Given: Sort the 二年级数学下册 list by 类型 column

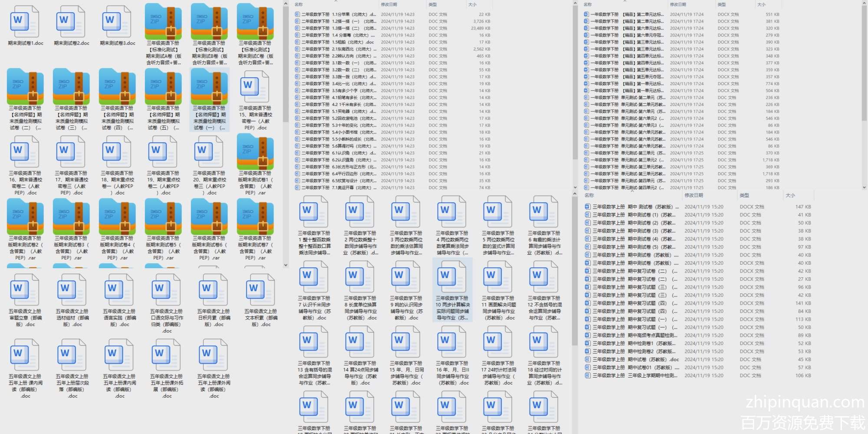Looking at the screenshot, I should 433,4.
